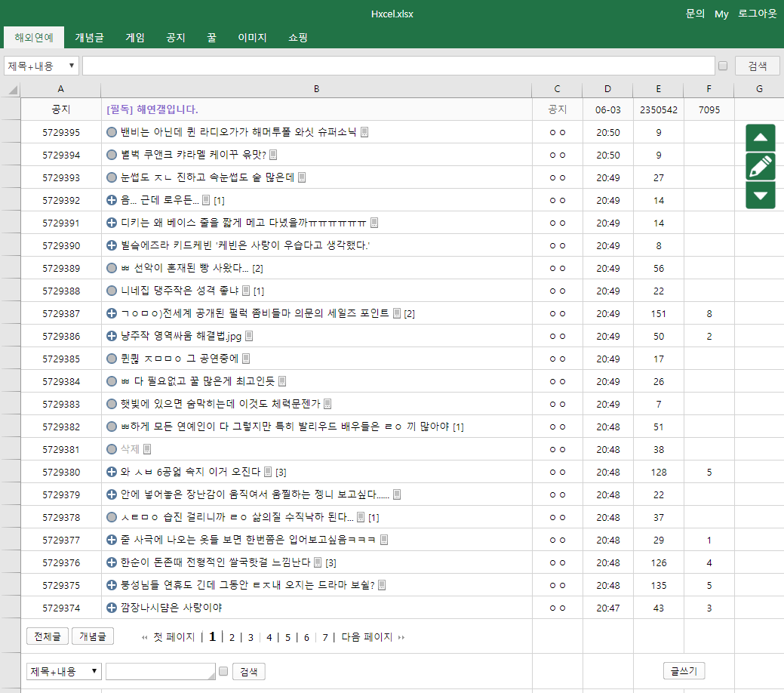The height and width of the screenshot is (693, 784).
Task: Open post 디키는 왜 베이스 줄을 짧게 메고
Action: point(244,223)
